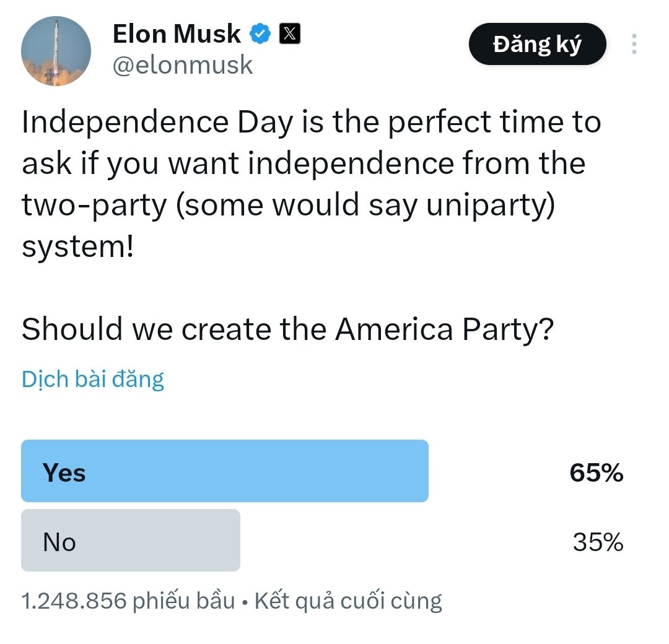Click the No option label text
This screenshot has height=644, width=669.
pos(59,542)
